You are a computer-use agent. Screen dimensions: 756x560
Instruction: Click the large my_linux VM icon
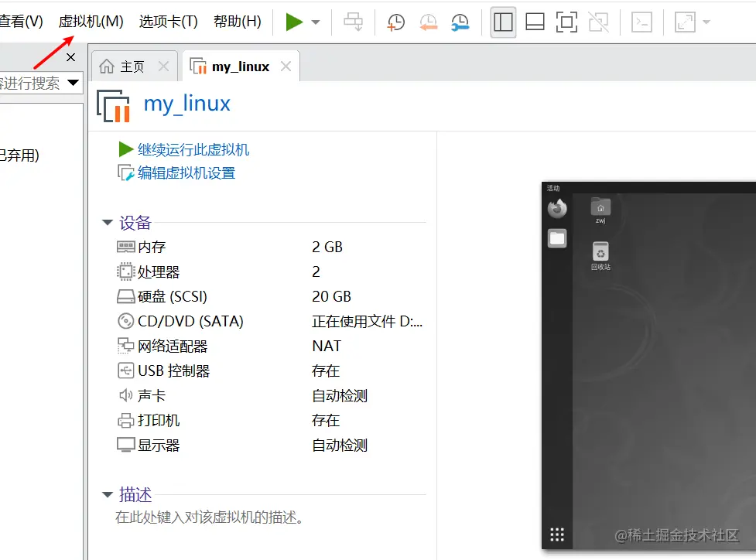tap(114, 105)
